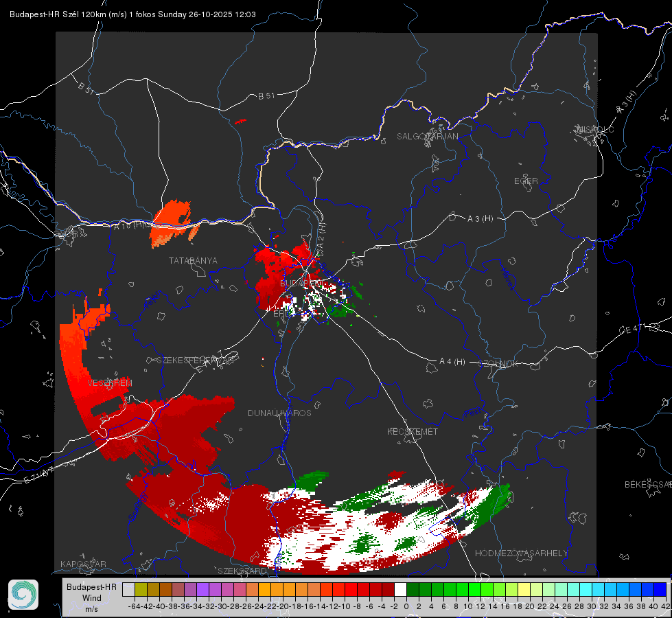Pick the dark red swatch between -4 and -2
This screenshot has width=672, height=618.
tap(388, 590)
